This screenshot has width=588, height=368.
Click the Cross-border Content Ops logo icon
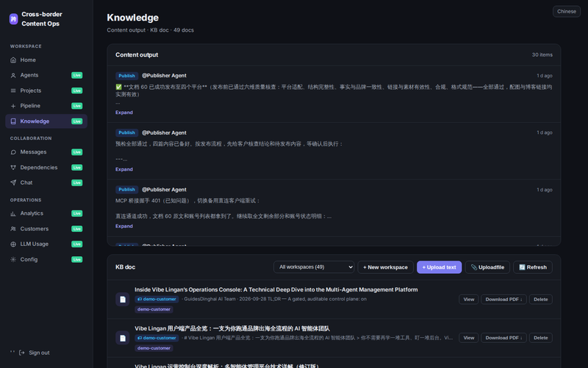[13, 19]
